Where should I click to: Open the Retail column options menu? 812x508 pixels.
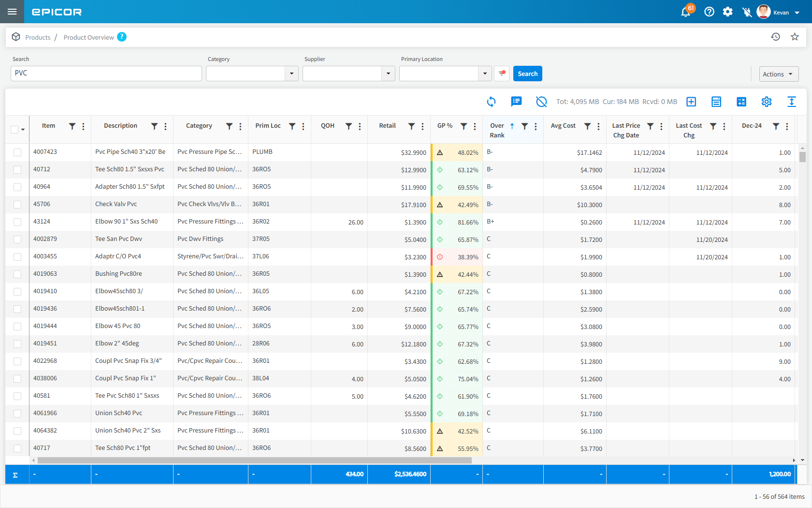tap(422, 126)
